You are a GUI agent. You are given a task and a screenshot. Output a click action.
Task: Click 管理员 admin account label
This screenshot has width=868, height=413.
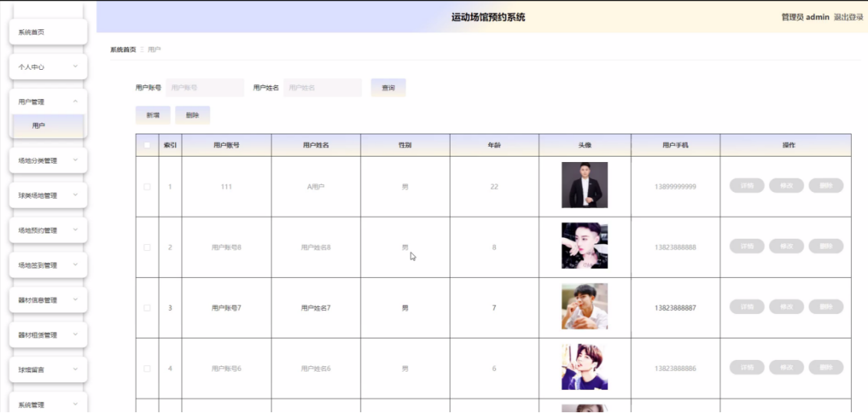(x=805, y=17)
